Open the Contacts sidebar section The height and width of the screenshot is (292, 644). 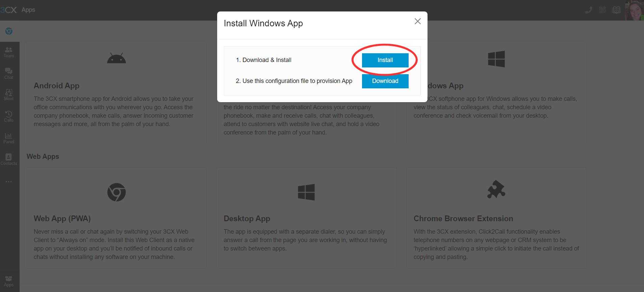point(9,159)
